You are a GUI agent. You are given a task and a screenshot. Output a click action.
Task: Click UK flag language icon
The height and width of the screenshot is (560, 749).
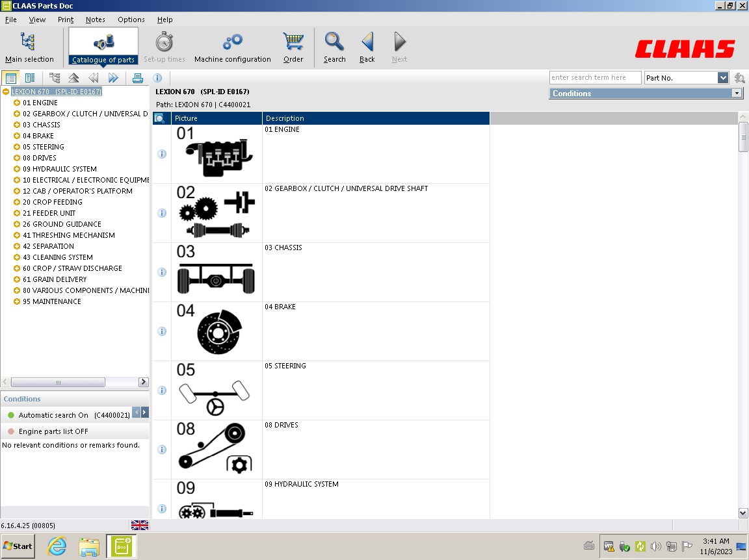pyautogui.click(x=140, y=525)
